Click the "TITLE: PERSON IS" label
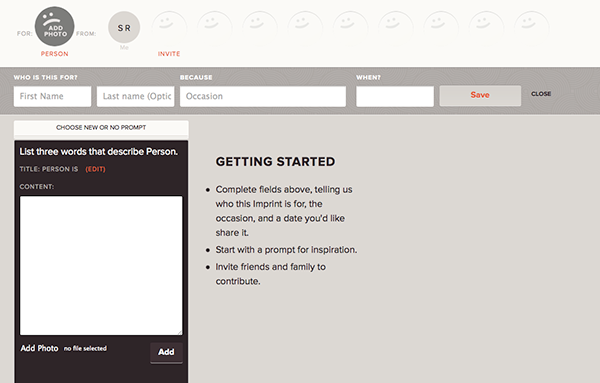Screen dimensions: 600x383 click(x=49, y=169)
